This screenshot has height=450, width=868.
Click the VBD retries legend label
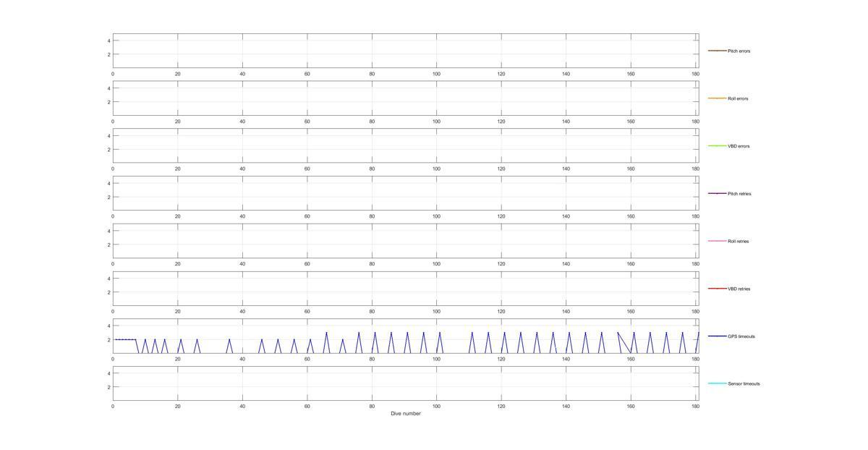pyautogui.click(x=739, y=289)
